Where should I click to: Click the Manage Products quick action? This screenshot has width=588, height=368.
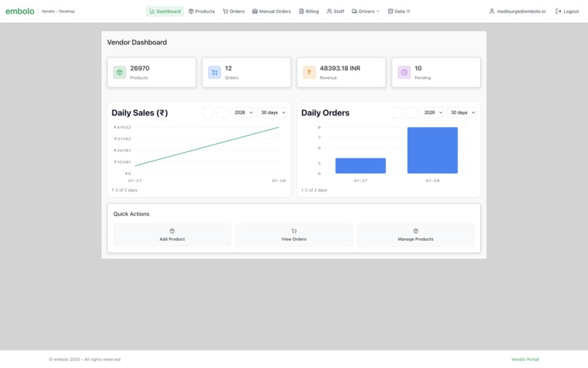tap(416, 235)
